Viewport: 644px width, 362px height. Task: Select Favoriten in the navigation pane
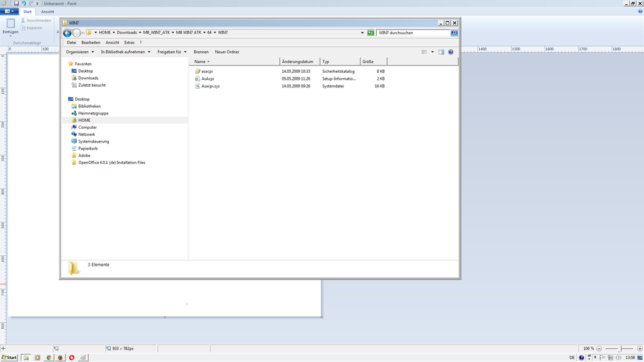[x=84, y=64]
